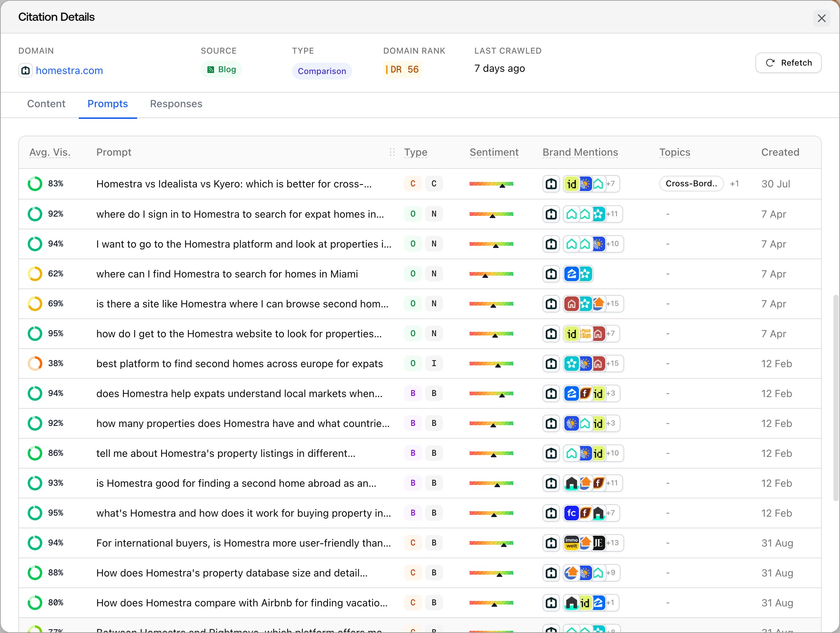Click the sentiment bar in the Miami homes row
Screen dimensions: 840x633
[491, 274]
